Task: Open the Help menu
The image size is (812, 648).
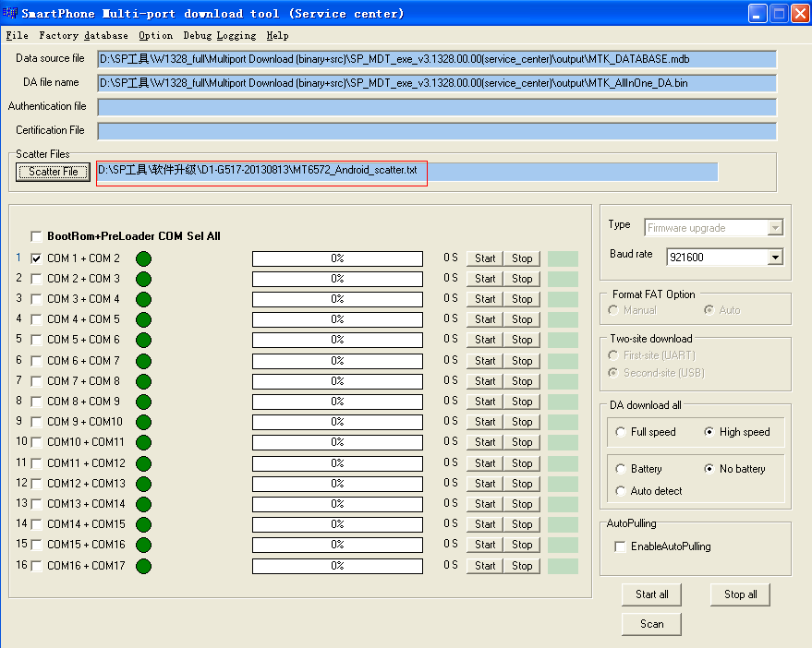Action: (x=277, y=36)
